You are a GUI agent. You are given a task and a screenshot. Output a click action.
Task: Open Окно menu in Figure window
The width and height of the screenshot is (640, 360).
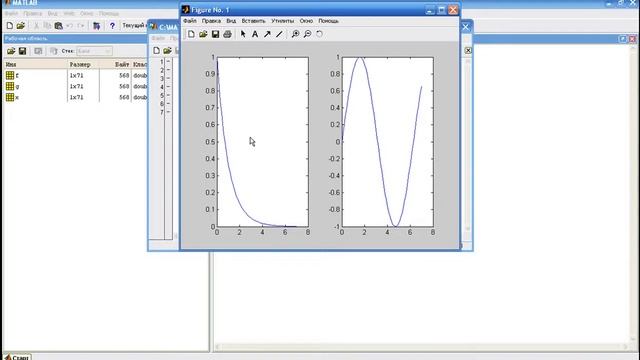(306, 21)
